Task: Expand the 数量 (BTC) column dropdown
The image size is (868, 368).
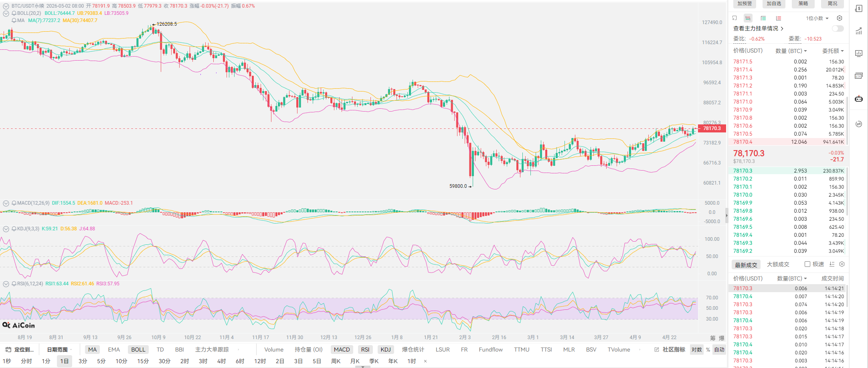Action: (x=791, y=51)
